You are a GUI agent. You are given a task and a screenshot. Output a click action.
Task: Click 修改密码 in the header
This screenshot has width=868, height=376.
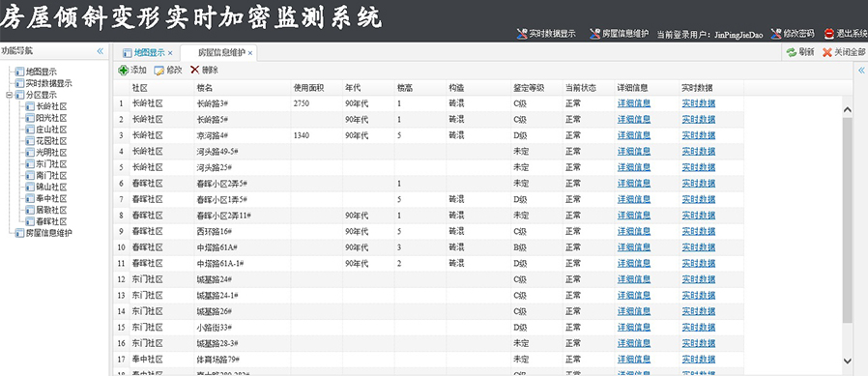coord(793,34)
